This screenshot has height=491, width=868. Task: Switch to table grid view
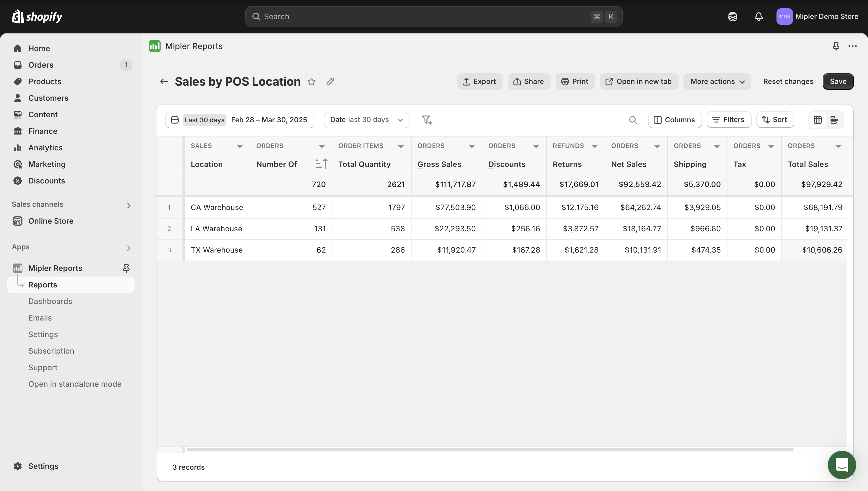point(818,120)
